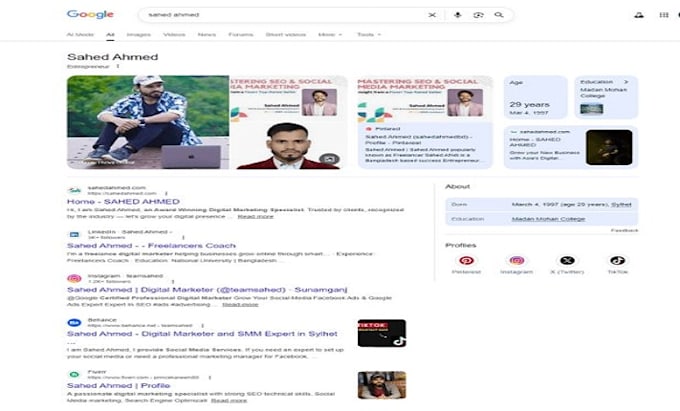The width and height of the screenshot is (680, 411).
Task: Open the three-dot menu for LinkedIn result
Action: tap(183, 238)
